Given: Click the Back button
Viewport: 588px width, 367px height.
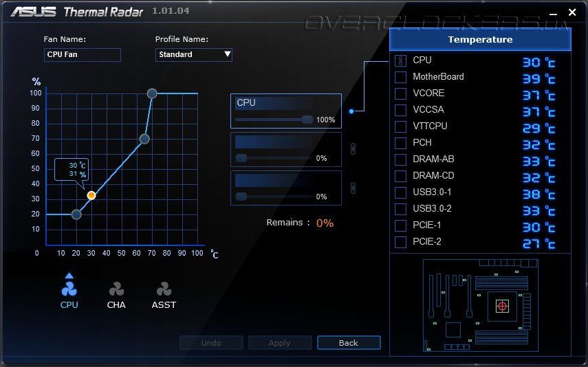Looking at the screenshot, I should pyautogui.click(x=349, y=343).
